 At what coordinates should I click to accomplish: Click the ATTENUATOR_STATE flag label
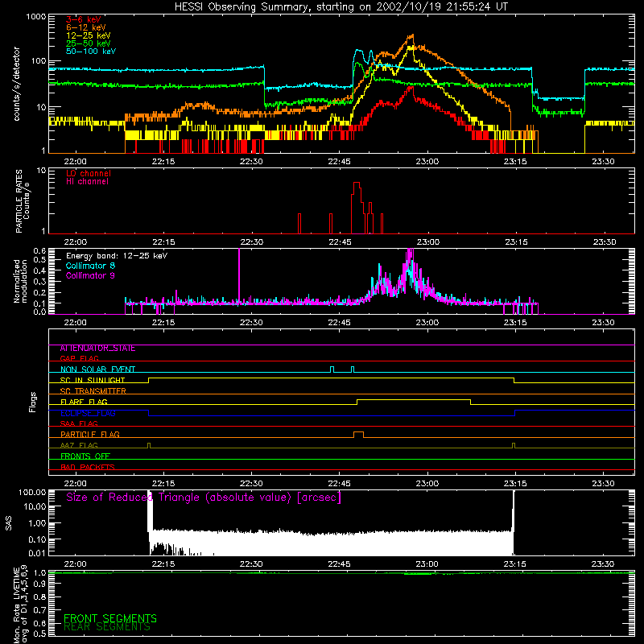(97, 349)
